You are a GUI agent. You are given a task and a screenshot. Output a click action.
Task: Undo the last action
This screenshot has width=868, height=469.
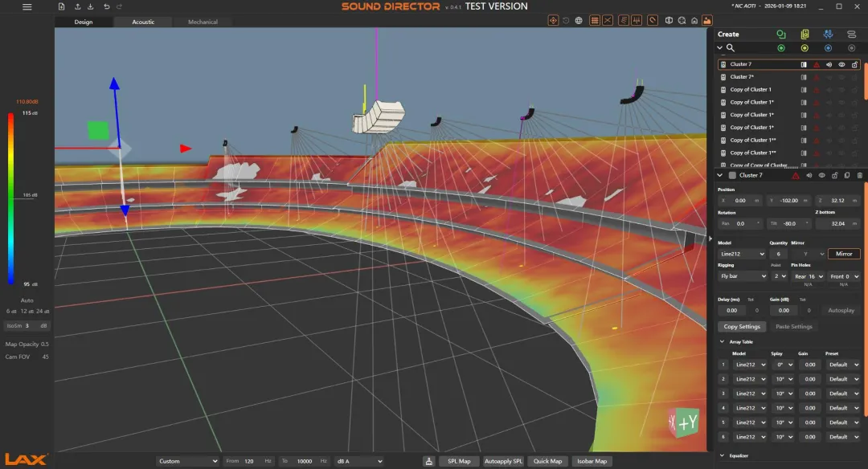[106, 6]
